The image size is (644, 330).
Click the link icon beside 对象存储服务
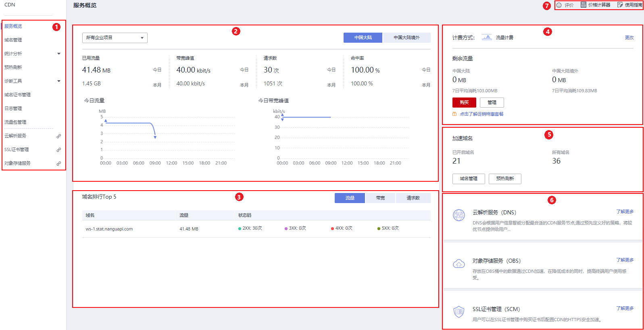pyautogui.click(x=59, y=164)
